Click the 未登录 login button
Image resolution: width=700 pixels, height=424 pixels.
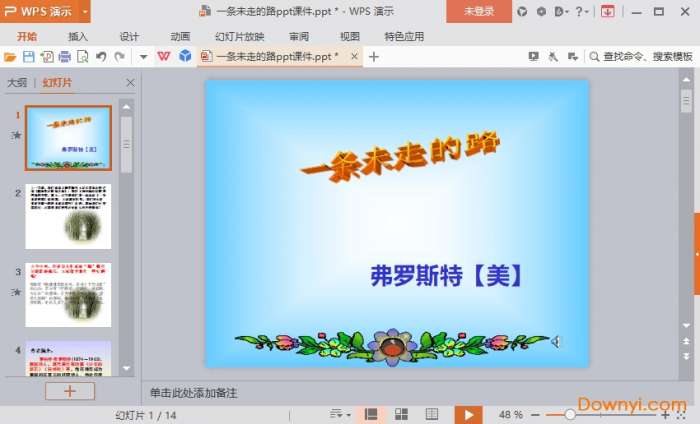(479, 11)
